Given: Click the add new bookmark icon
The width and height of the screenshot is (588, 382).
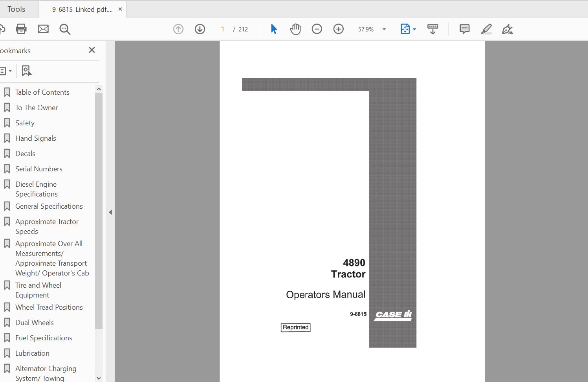Looking at the screenshot, I should click(26, 71).
